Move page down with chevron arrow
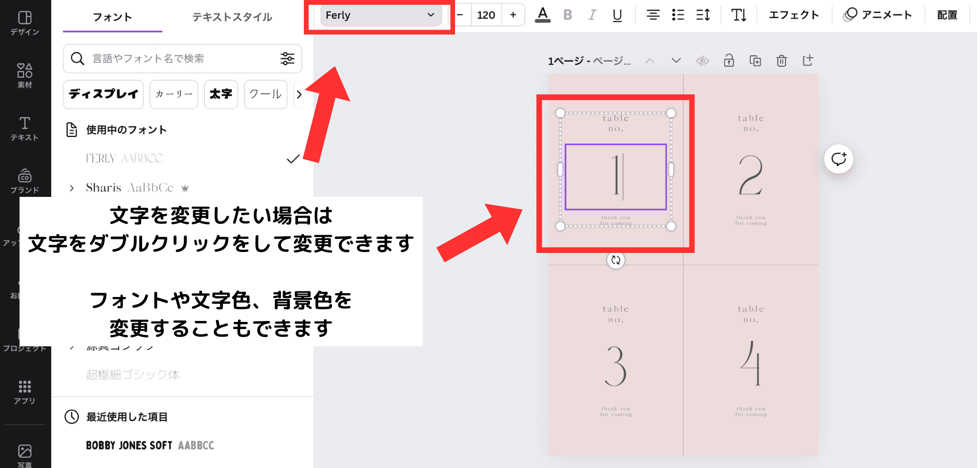 (x=676, y=61)
